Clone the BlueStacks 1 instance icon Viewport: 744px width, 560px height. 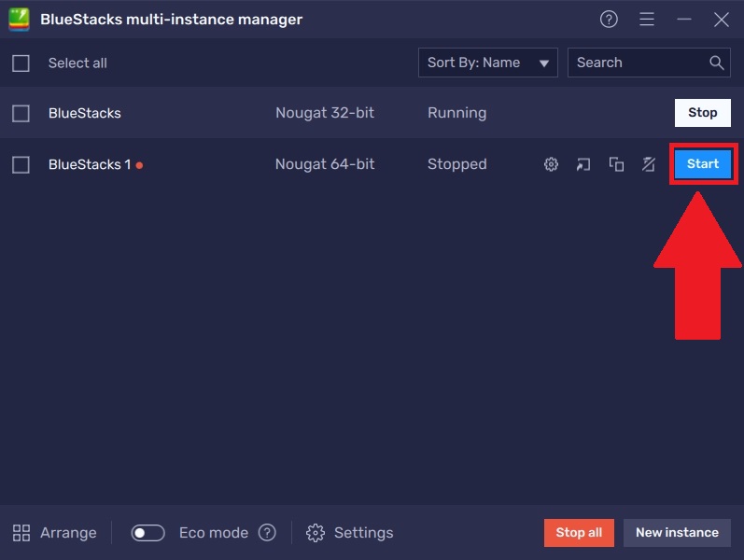616,164
